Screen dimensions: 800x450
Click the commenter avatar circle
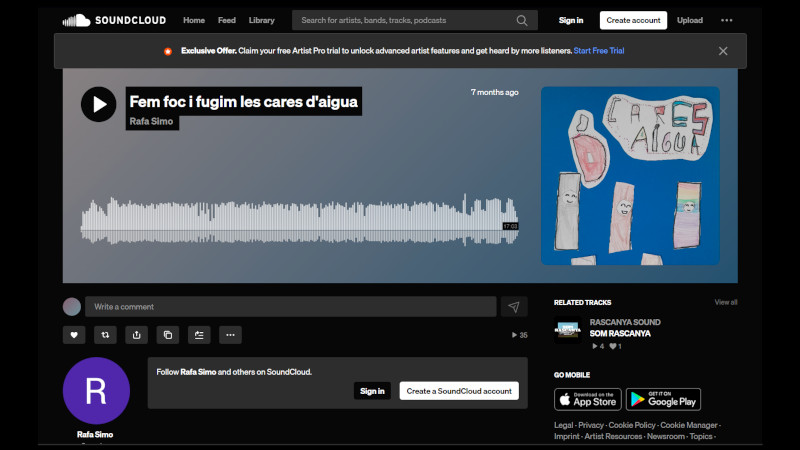[x=72, y=307]
